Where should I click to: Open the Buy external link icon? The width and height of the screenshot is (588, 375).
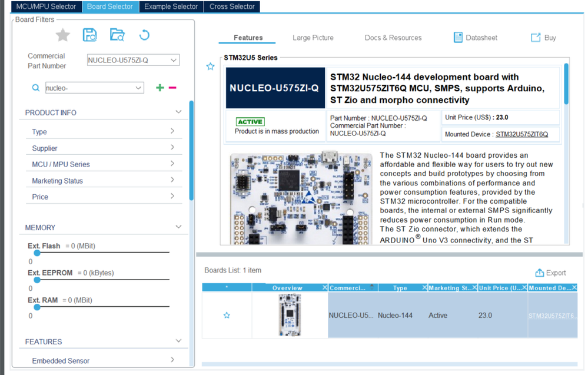pos(536,38)
